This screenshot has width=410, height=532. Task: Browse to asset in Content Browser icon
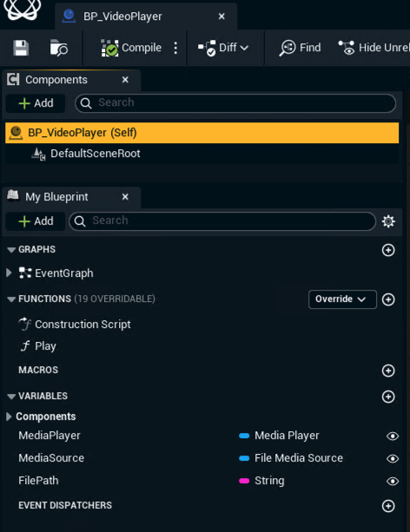point(58,48)
